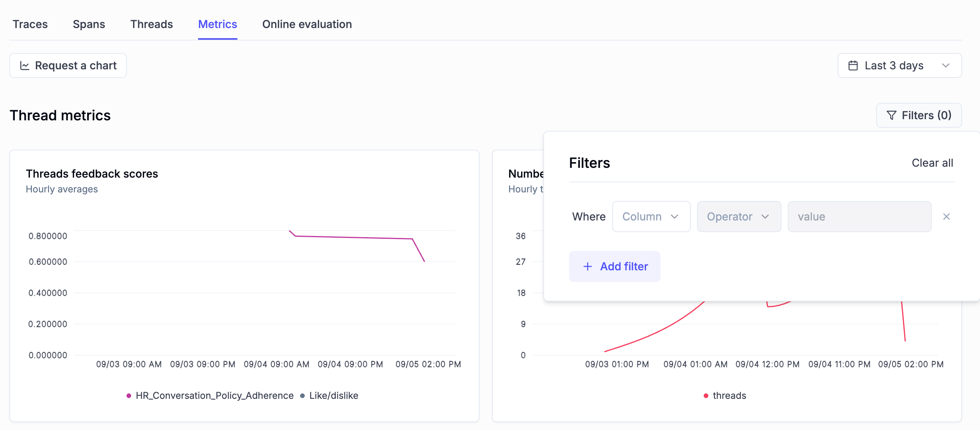Switch to the Spans tab
The image size is (980, 430).
click(89, 24)
